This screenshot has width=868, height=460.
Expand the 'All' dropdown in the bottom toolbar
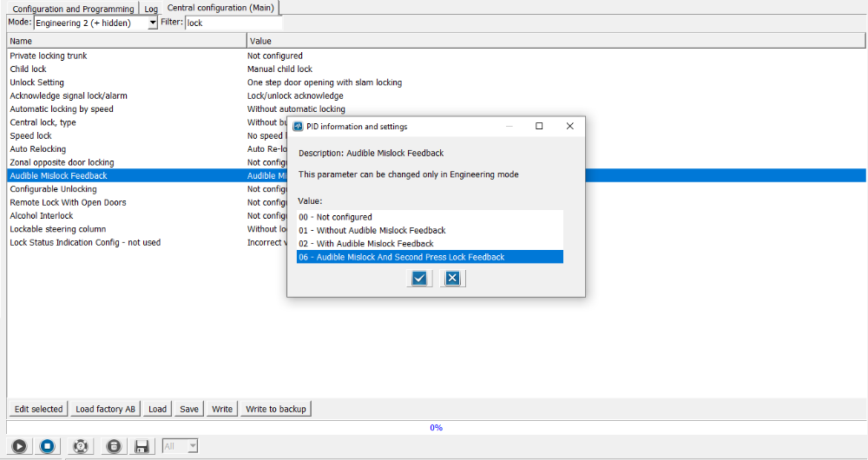tap(192, 446)
